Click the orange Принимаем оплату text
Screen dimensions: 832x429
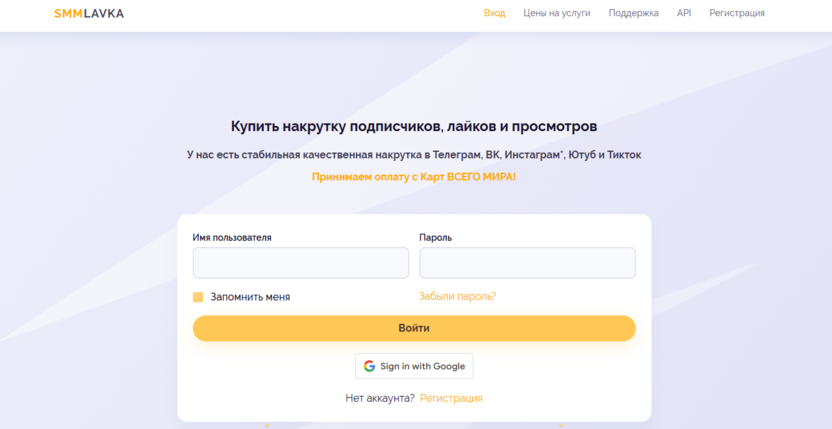point(414,177)
